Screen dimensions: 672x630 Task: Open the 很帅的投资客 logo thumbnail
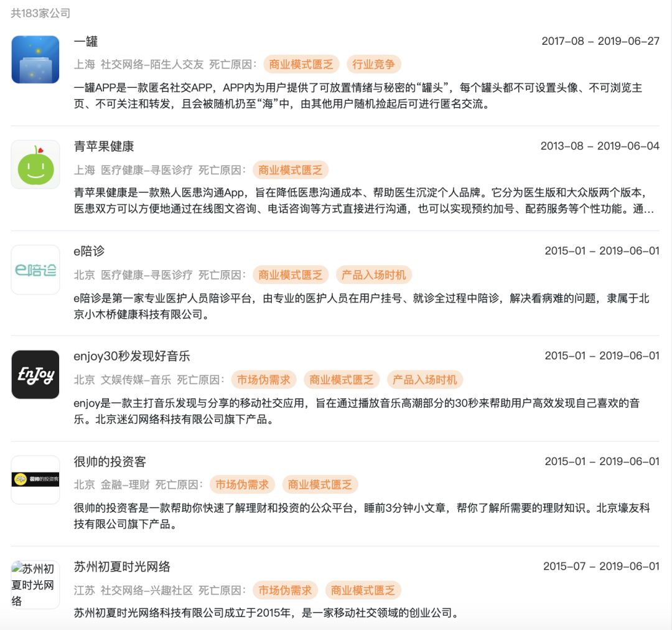(x=35, y=479)
